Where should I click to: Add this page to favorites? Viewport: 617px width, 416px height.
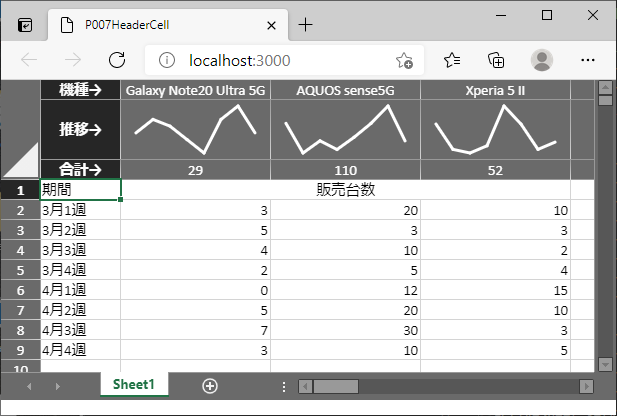click(404, 60)
